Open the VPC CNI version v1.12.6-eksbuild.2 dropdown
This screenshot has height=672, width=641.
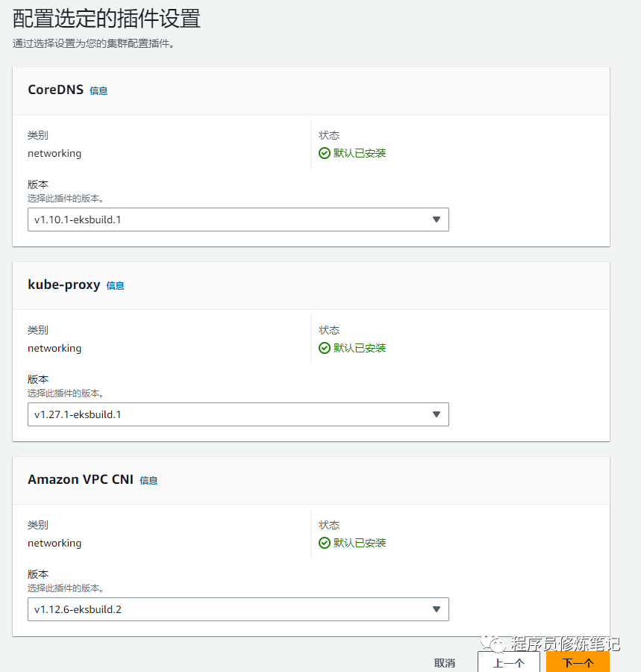click(238, 609)
